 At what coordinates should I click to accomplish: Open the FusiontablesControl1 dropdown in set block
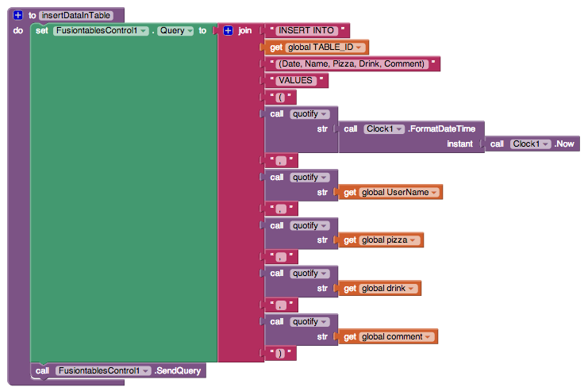[101, 30]
